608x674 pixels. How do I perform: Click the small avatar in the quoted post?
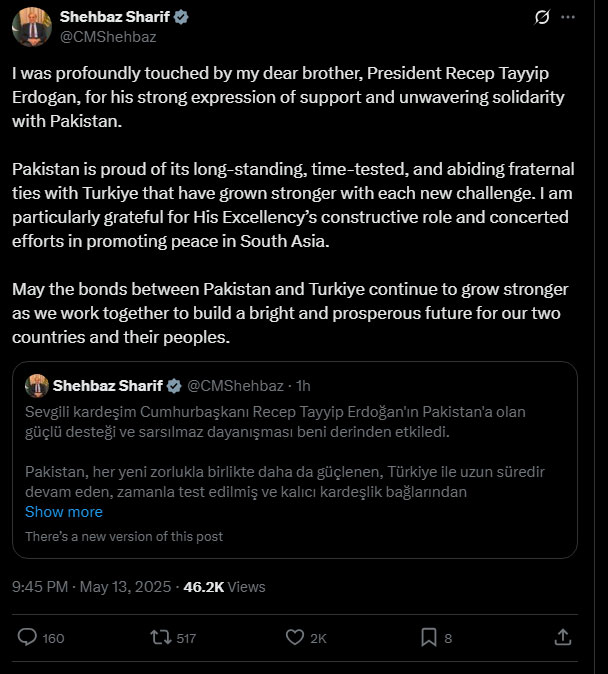coord(37,385)
